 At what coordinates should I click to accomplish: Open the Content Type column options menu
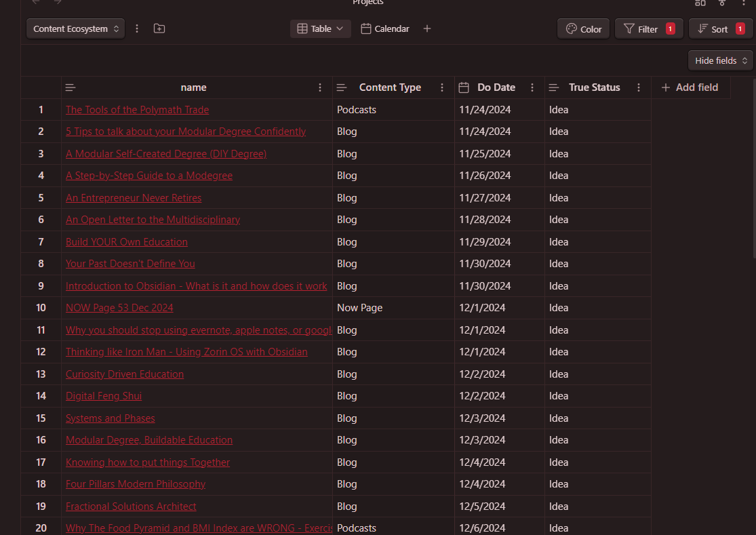click(x=442, y=87)
